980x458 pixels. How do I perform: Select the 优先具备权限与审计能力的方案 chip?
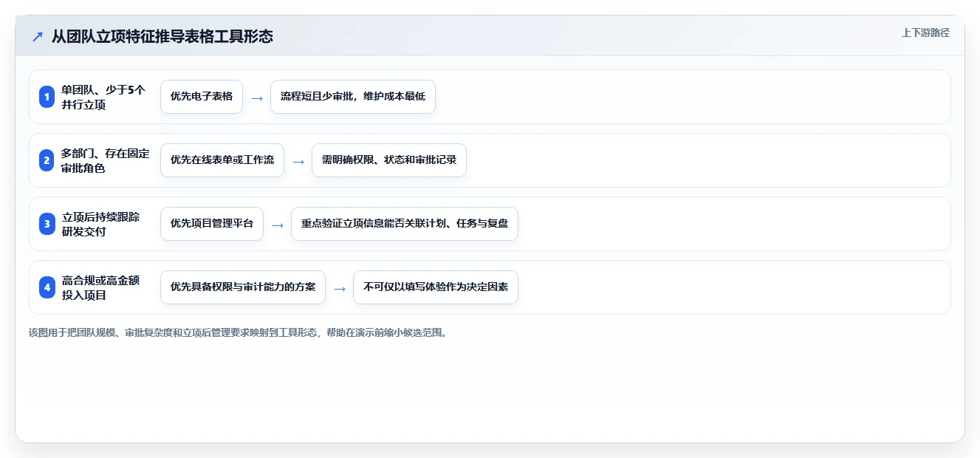(243, 287)
